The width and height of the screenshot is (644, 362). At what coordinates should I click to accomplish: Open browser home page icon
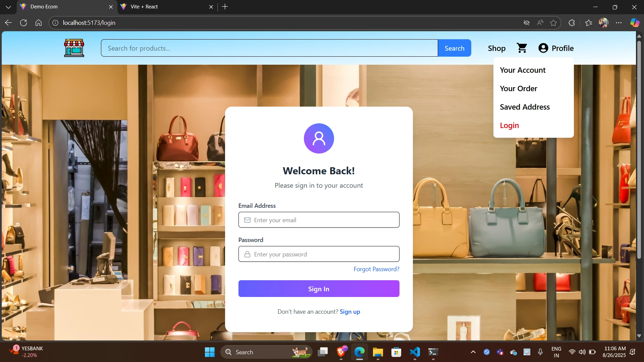coord(39,22)
